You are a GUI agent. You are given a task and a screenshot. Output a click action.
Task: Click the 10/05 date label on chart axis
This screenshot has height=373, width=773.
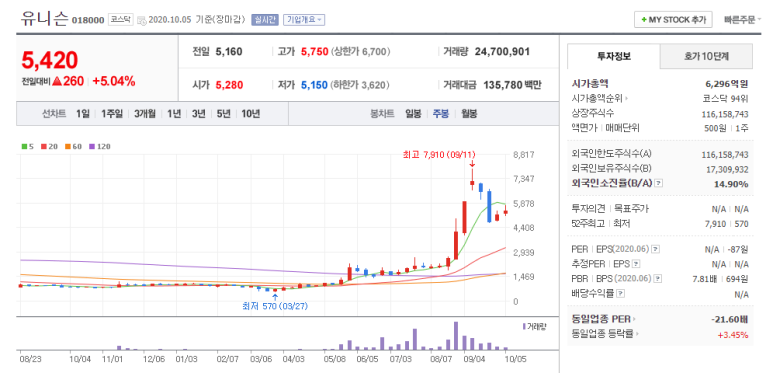pos(517,359)
